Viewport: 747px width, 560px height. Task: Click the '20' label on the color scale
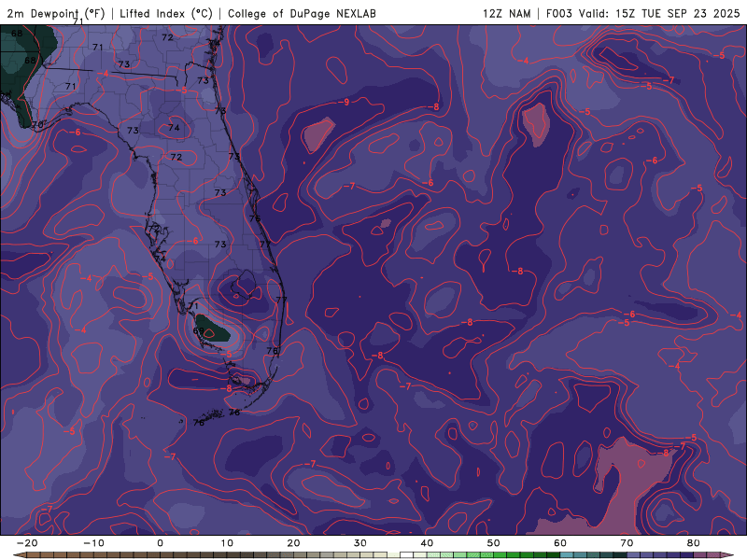pyautogui.click(x=293, y=543)
